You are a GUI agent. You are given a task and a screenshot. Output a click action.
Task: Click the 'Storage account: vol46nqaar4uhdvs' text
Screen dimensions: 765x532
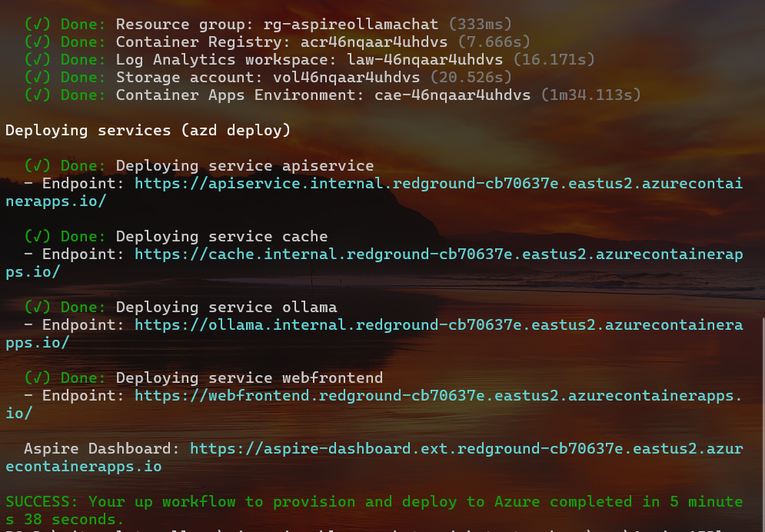tap(268, 78)
